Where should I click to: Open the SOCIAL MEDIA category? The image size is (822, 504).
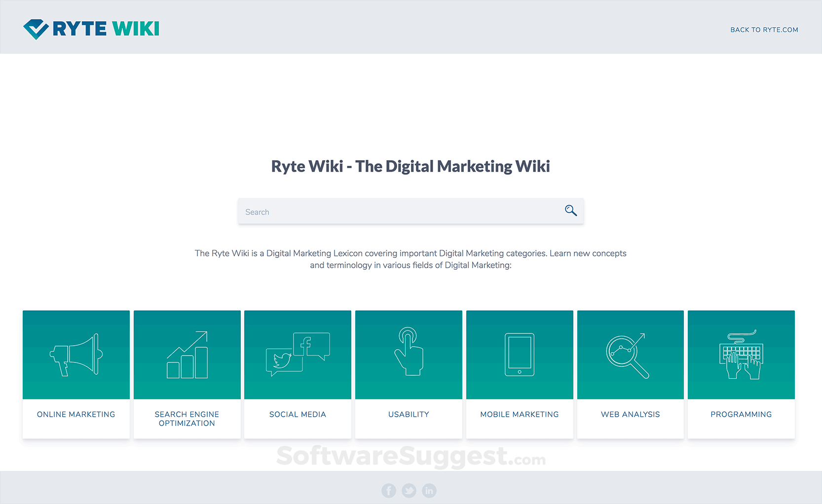(x=297, y=414)
